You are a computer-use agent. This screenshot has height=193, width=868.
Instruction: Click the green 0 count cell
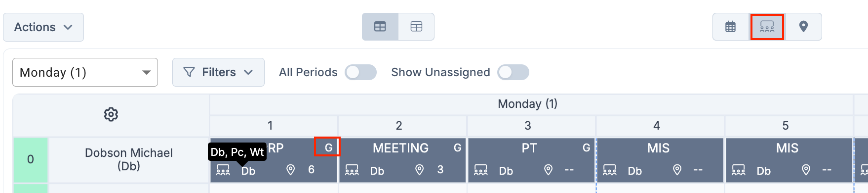[31, 159]
